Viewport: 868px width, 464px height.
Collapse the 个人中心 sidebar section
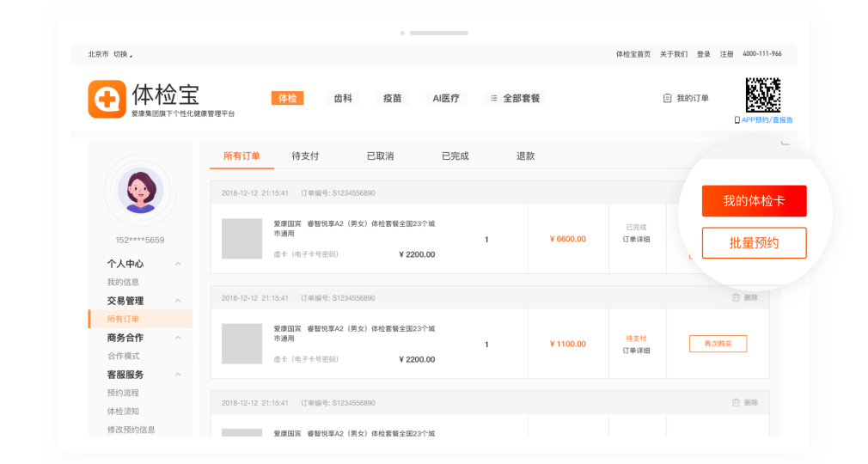click(178, 264)
